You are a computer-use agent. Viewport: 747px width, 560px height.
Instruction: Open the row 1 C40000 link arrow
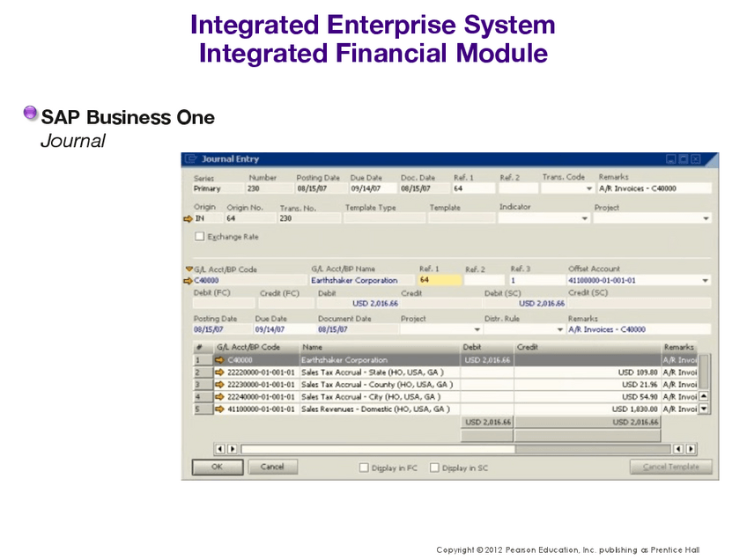[219, 360]
